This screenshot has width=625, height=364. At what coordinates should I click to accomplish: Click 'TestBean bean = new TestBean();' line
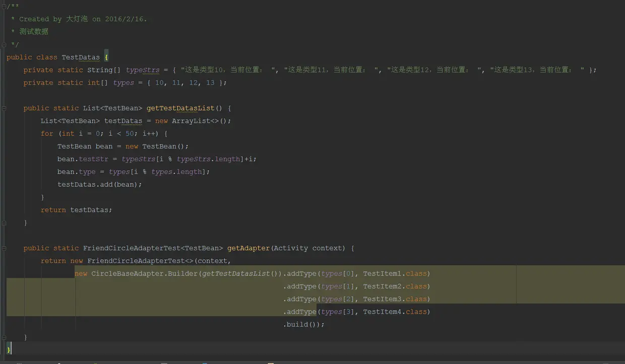(123, 147)
